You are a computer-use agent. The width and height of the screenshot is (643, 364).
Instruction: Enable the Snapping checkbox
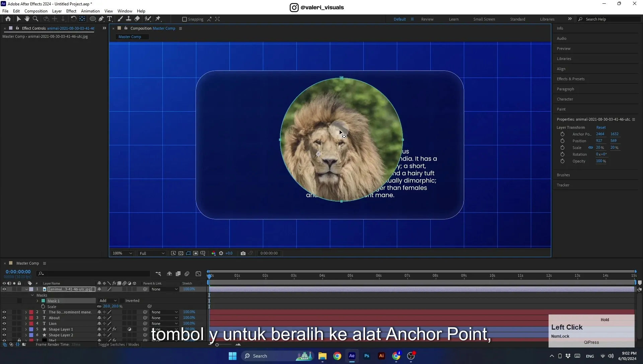click(185, 19)
